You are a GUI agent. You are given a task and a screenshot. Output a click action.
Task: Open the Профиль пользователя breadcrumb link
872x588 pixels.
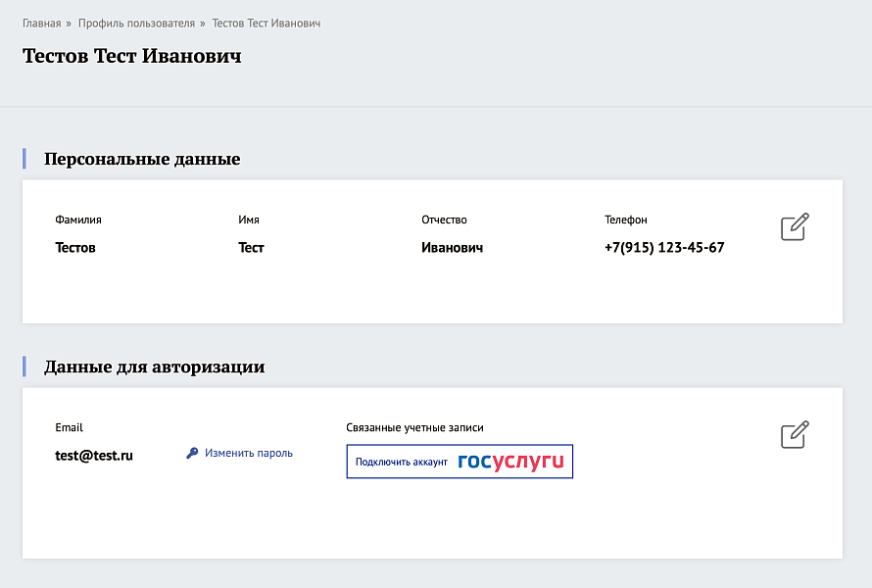coord(135,23)
